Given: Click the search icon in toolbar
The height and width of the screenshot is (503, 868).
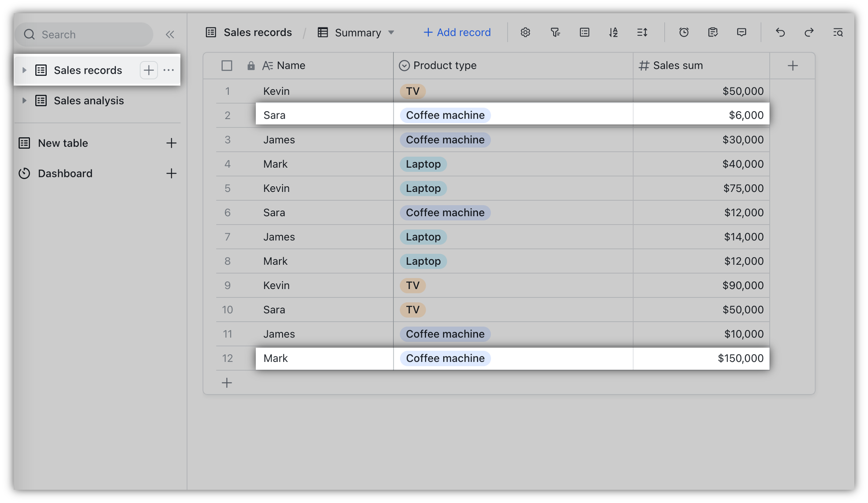Looking at the screenshot, I should click(x=838, y=32).
